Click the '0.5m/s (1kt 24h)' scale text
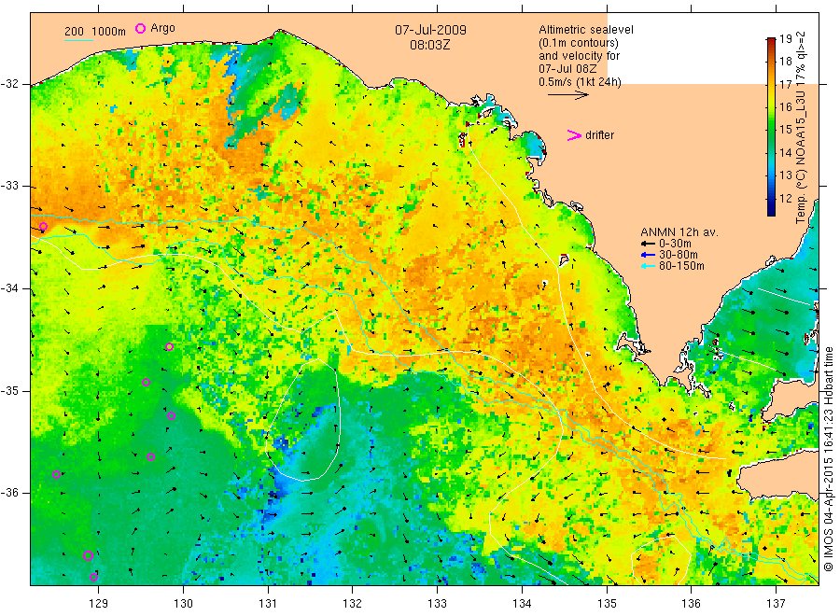This screenshot has height=616, width=840. pyautogui.click(x=581, y=82)
